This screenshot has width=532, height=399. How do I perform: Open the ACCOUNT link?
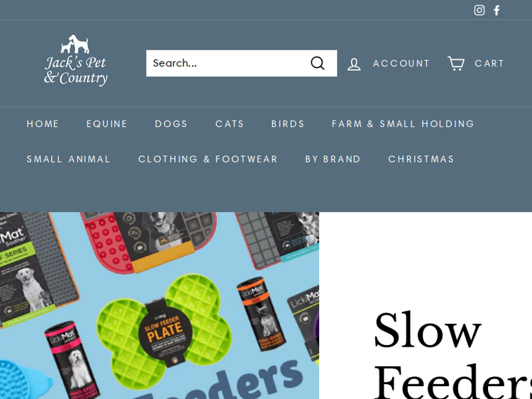point(401,63)
